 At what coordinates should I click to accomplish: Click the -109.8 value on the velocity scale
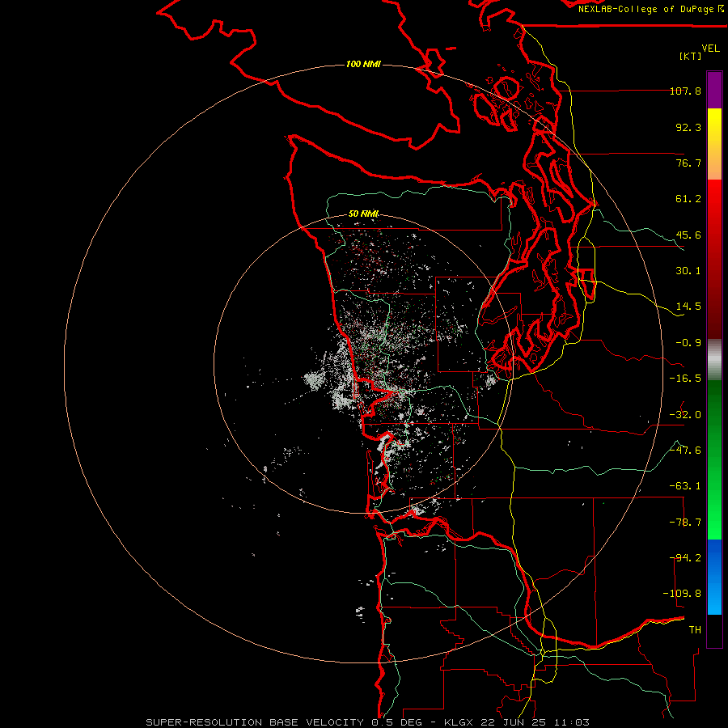tap(682, 594)
